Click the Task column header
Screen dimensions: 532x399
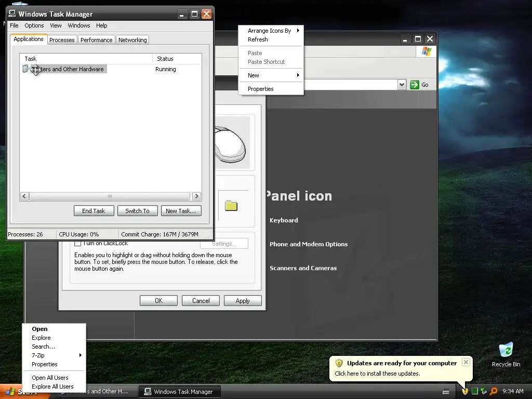[86, 59]
